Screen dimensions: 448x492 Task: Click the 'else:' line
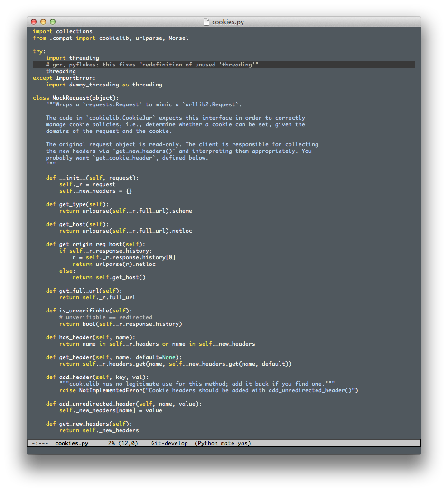click(x=67, y=271)
